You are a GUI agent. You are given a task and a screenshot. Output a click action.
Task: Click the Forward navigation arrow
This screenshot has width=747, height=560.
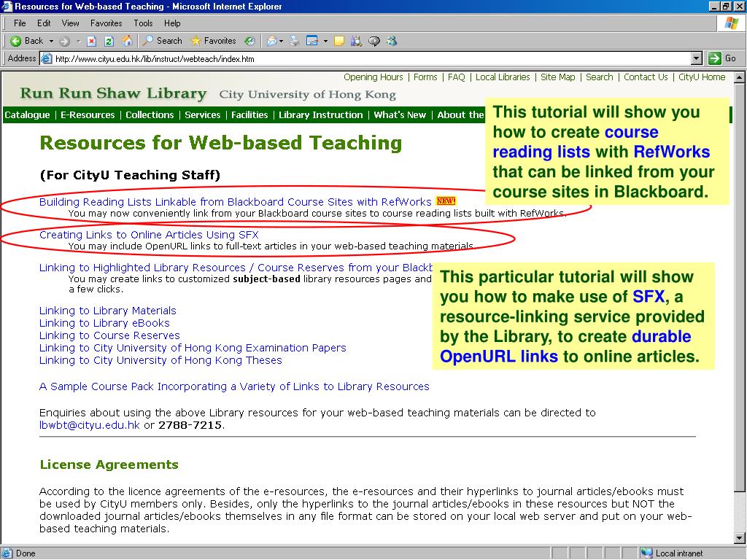click(x=65, y=42)
